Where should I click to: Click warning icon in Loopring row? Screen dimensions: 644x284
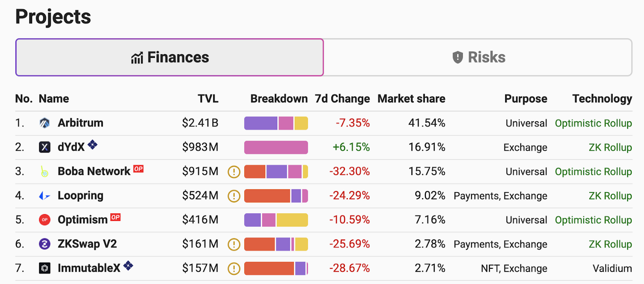coord(234,196)
